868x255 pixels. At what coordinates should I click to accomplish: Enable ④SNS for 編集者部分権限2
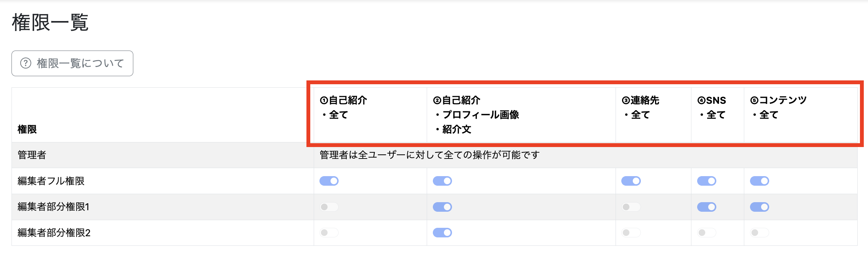point(707,233)
